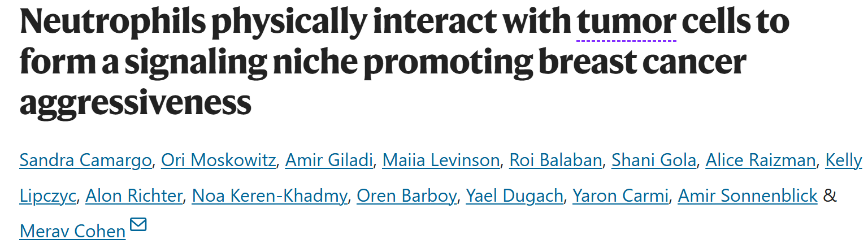868x252 pixels.
Task: Click corresponding author Merav Cohen
Action: [72, 231]
